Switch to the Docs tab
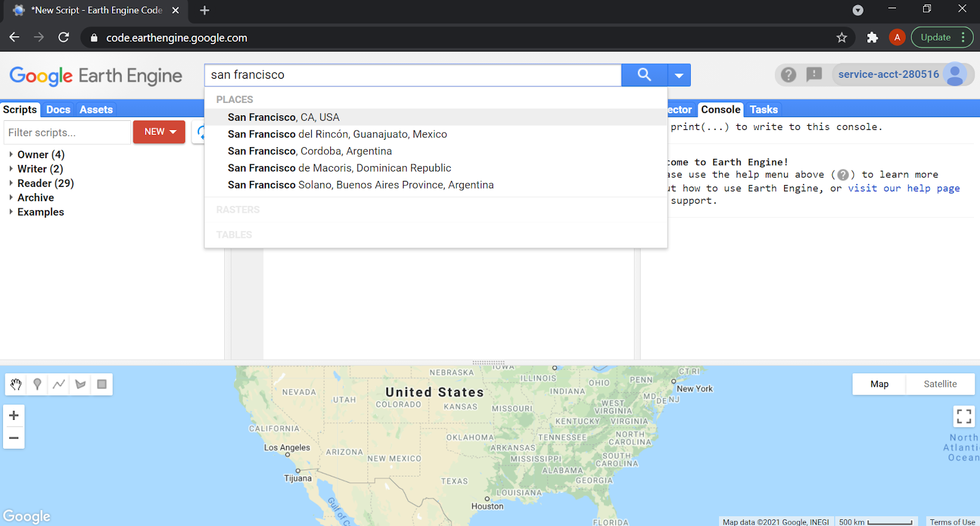The height and width of the screenshot is (526, 980). click(58, 110)
